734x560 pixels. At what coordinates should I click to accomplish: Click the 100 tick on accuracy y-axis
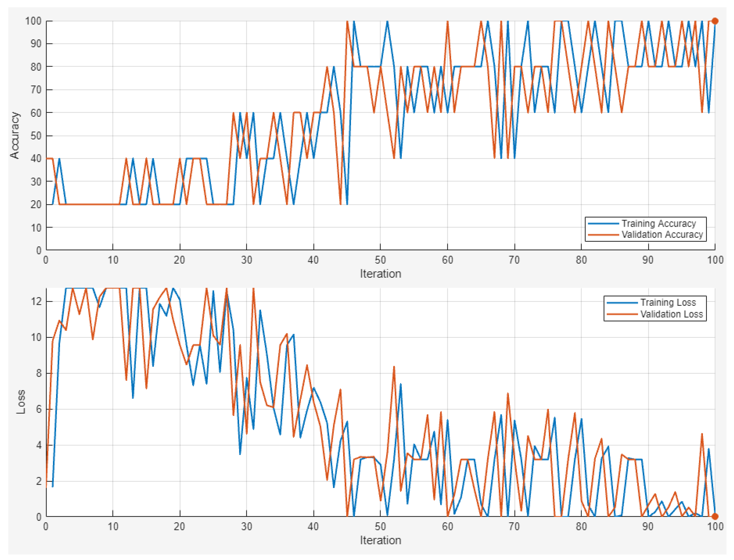[x=33, y=21]
